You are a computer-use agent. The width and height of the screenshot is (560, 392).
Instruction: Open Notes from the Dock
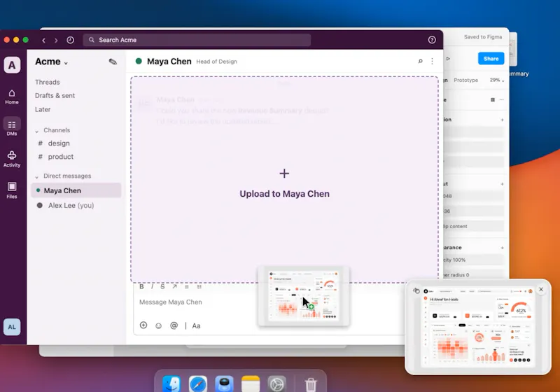pyautogui.click(x=251, y=384)
